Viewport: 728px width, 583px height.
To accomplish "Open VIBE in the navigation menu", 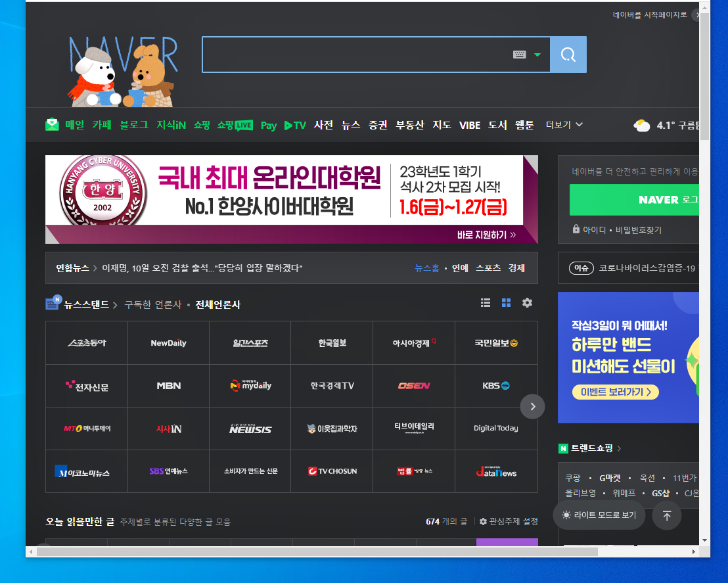I will click(469, 126).
